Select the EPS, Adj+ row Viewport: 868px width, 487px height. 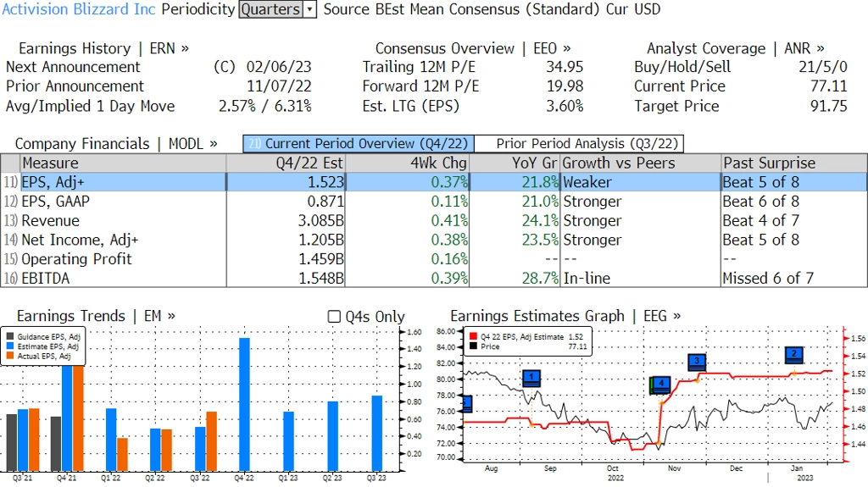tap(434, 182)
